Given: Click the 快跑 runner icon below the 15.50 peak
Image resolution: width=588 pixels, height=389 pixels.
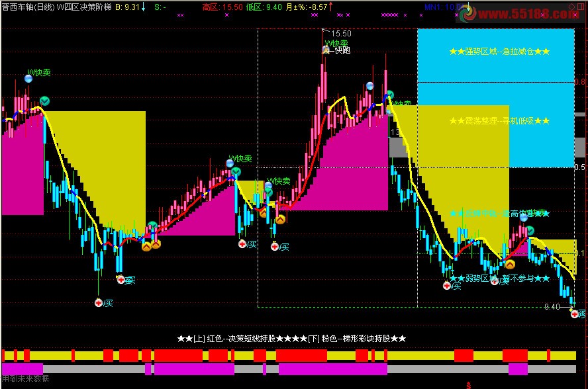Looking at the screenshot, I should tap(326, 50).
